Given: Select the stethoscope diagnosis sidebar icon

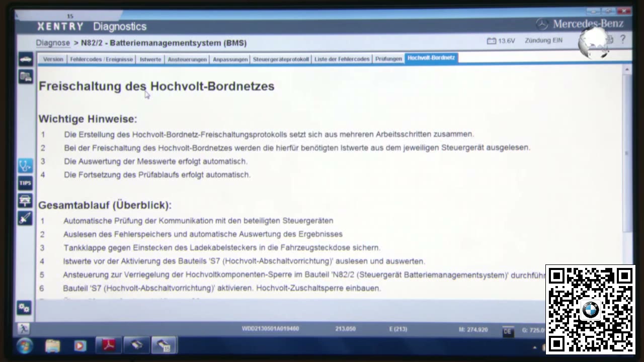Looking at the screenshot, I should point(25,165).
